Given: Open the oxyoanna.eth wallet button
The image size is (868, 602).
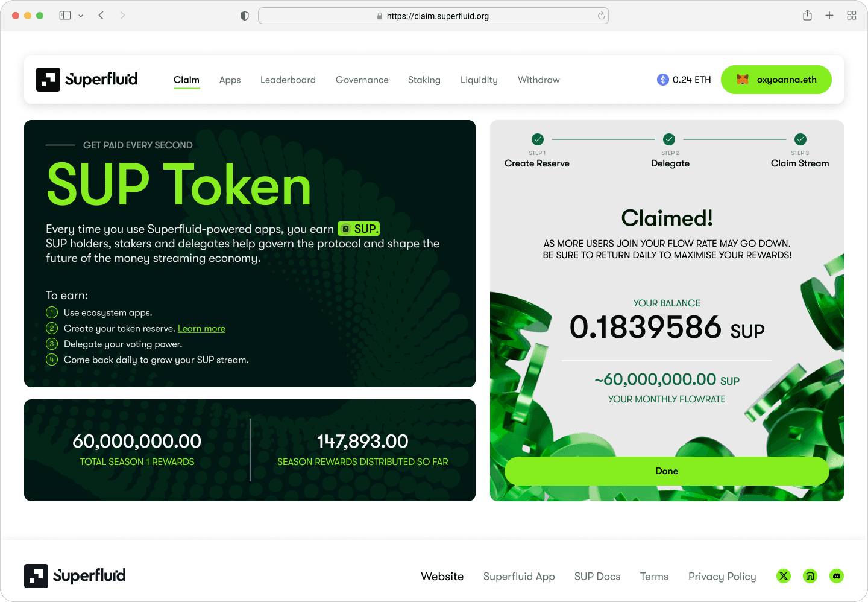Looking at the screenshot, I should click(x=776, y=80).
